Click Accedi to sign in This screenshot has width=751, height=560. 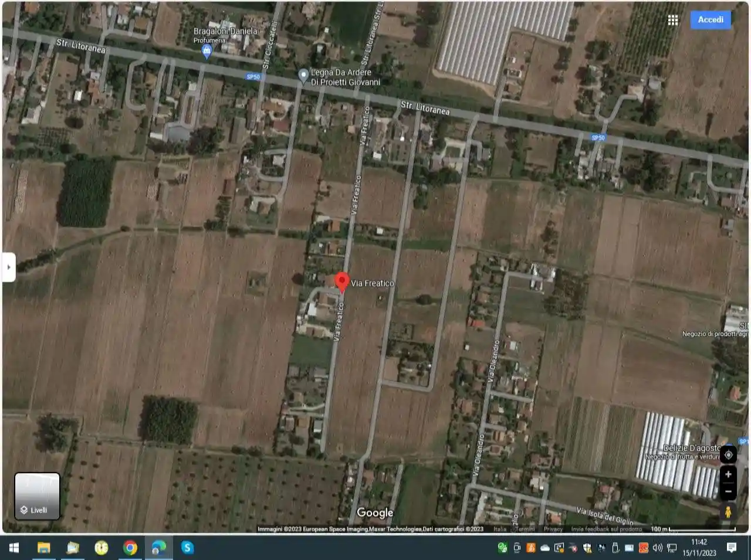pos(710,20)
